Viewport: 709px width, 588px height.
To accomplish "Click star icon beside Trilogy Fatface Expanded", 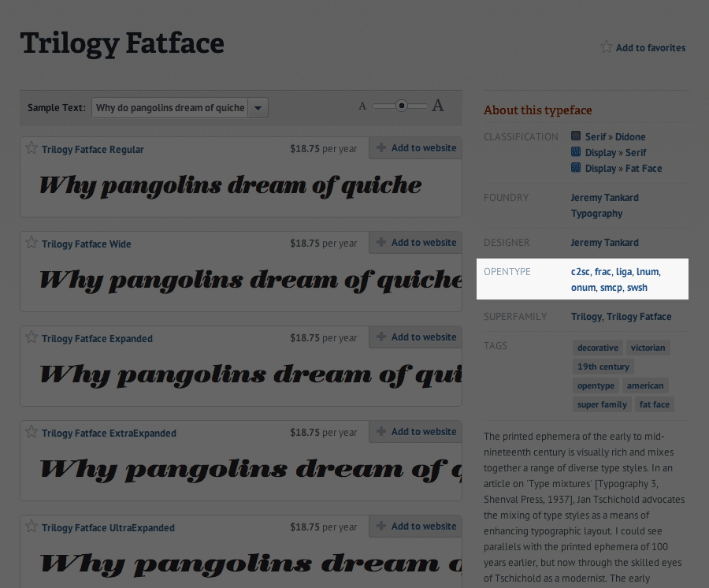I will click(32, 337).
